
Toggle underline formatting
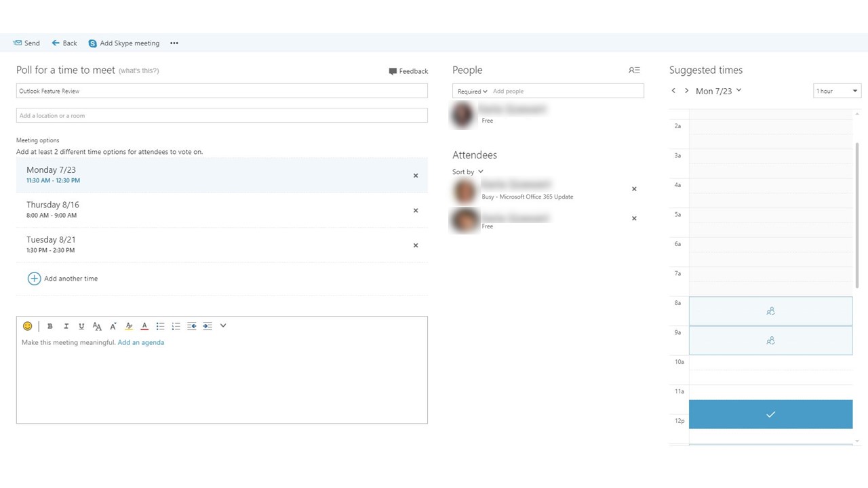click(x=82, y=326)
